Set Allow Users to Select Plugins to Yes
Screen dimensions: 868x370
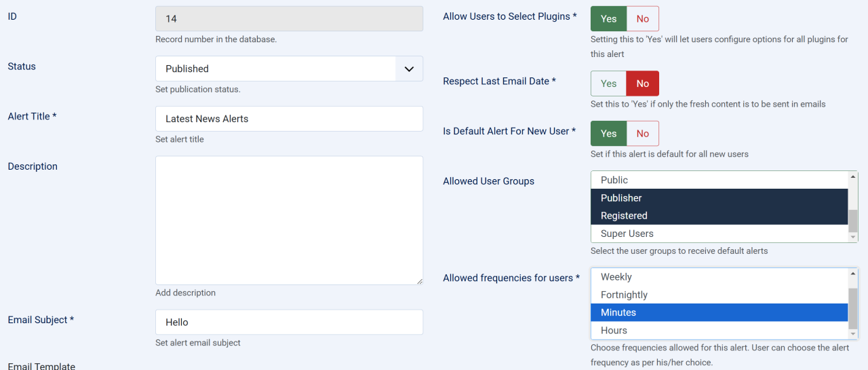tap(608, 19)
